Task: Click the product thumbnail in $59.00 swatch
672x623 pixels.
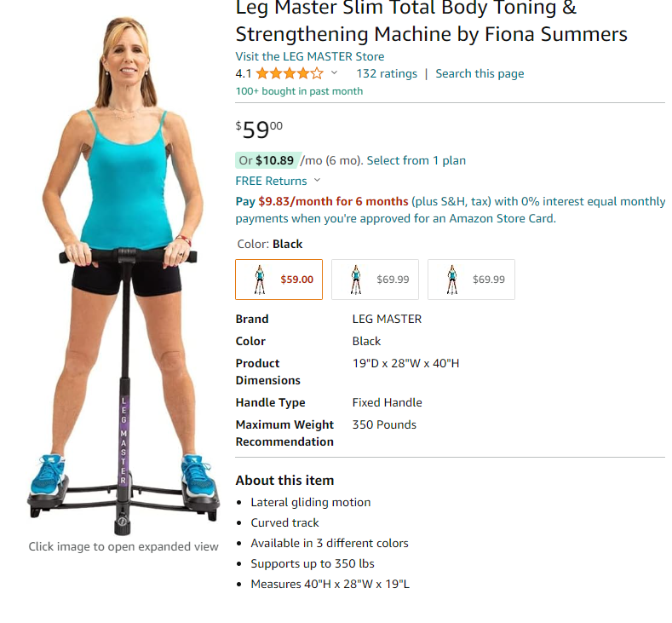Action: 260,280
